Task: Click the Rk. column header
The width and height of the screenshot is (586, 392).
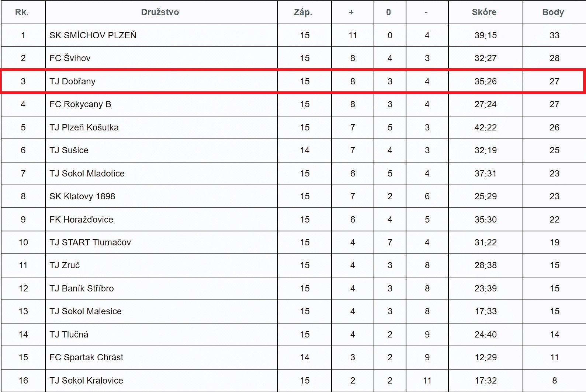Action: (x=22, y=12)
